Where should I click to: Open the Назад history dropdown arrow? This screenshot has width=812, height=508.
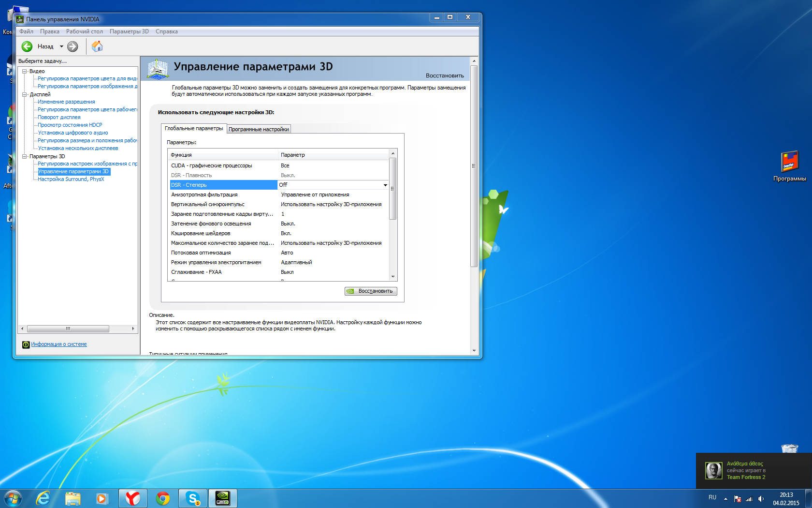click(61, 46)
